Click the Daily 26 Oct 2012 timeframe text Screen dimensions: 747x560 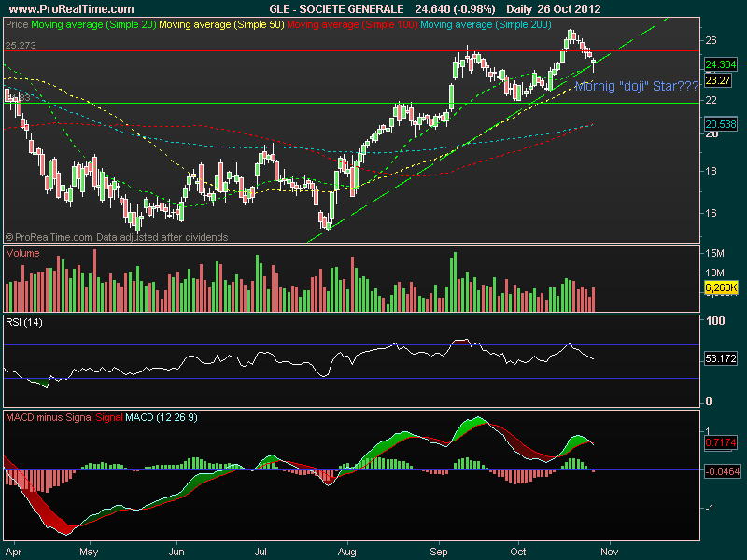tap(554, 9)
